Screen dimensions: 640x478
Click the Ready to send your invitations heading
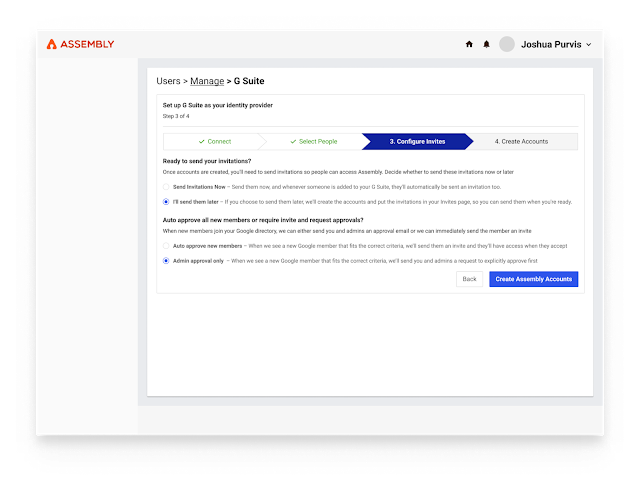(207, 161)
